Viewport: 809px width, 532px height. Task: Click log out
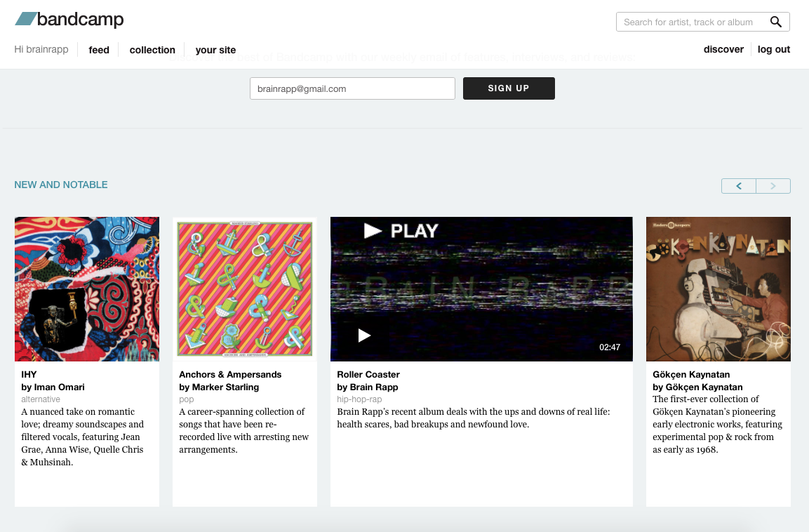coord(773,49)
